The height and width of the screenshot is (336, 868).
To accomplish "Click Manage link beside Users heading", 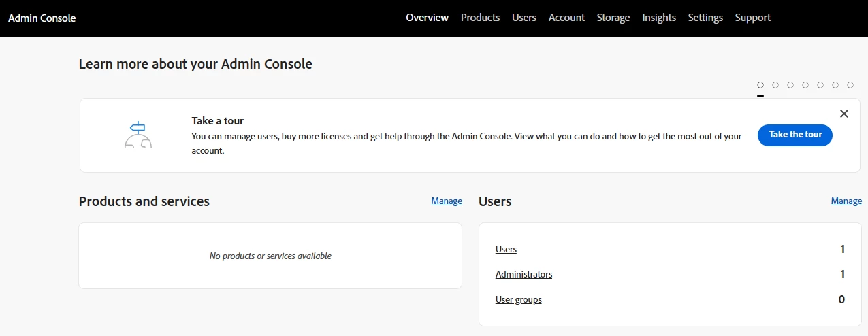I will [846, 201].
